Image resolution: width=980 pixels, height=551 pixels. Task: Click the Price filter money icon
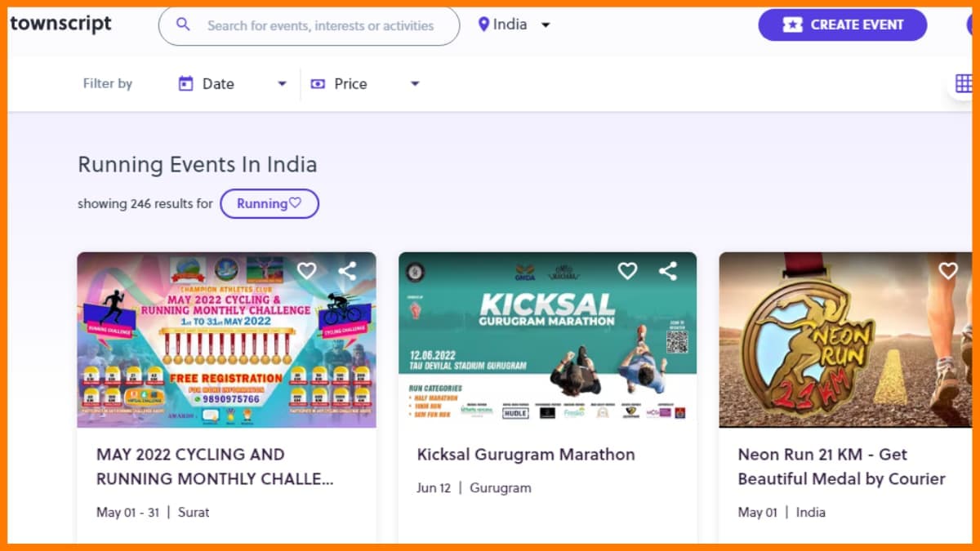[318, 83]
